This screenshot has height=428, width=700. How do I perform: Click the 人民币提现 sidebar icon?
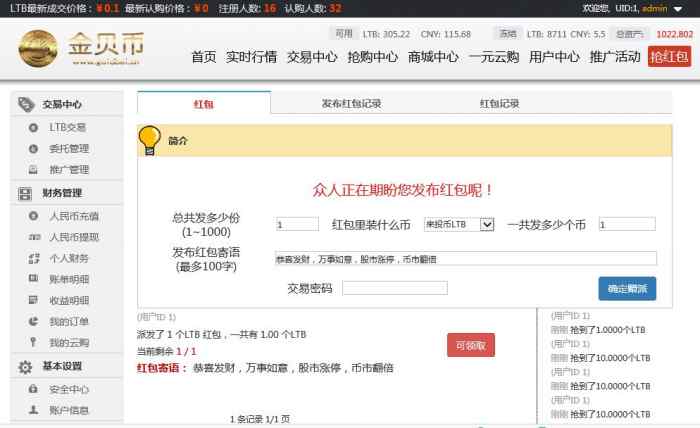point(33,237)
